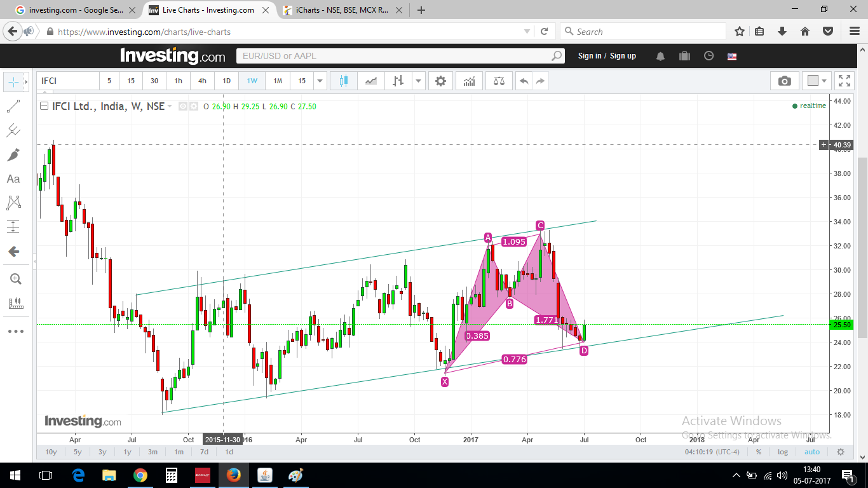This screenshot has height=488, width=868.
Task: Open Firefox URL history dropdown
Action: 527,32
